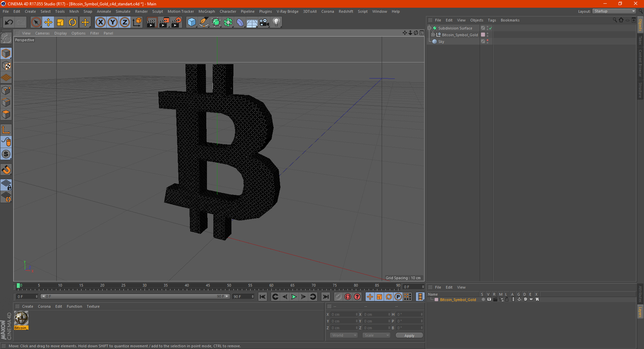Activate the Scale tool

60,22
